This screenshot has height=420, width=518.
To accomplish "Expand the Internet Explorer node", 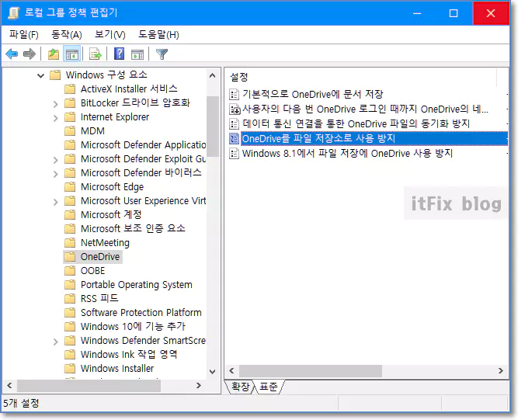I will point(55,117).
